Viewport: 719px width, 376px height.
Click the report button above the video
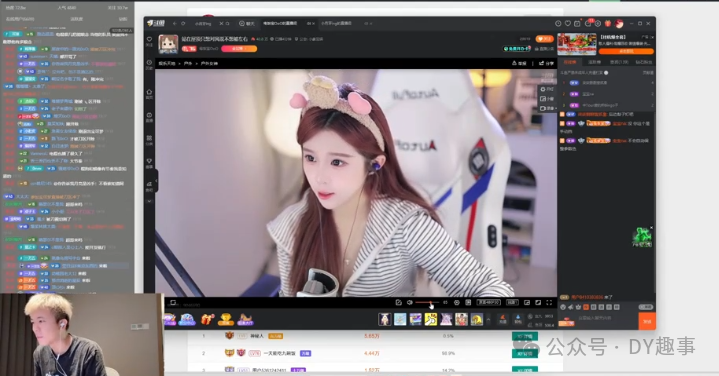[520, 63]
